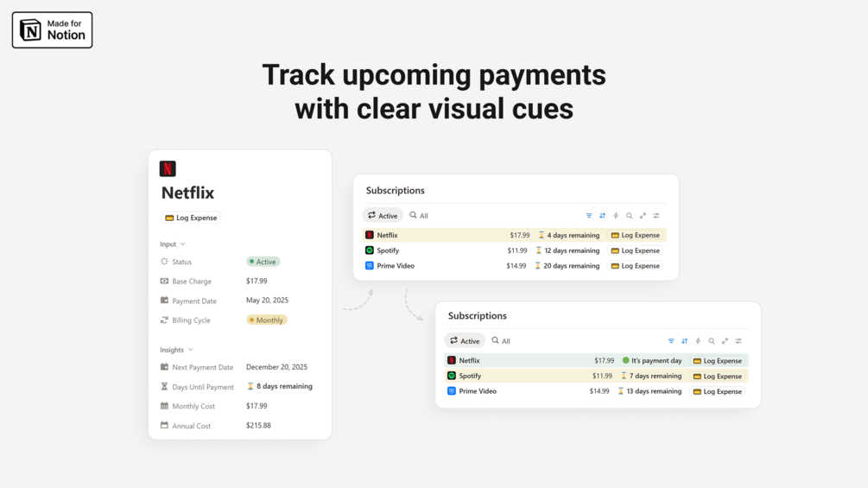Open view settings icon in upper Subscriptions panel

656,216
